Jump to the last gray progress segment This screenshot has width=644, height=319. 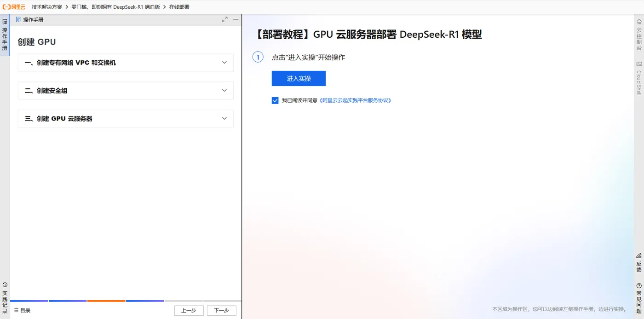tap(222, 301)
